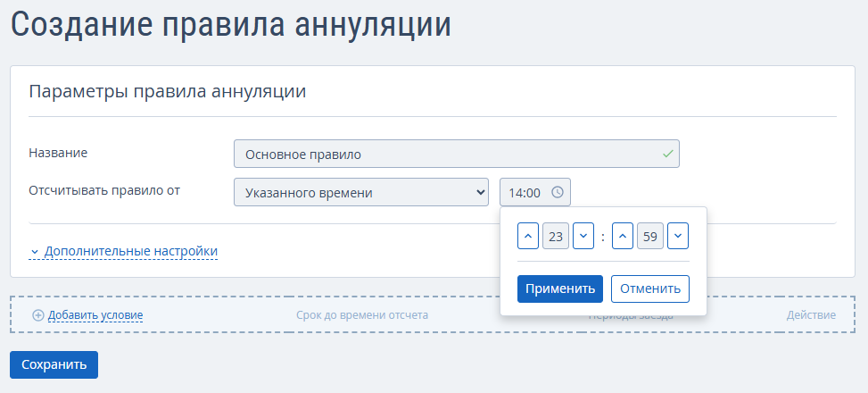Focus the name field containing Основное правило
The width and height of the screenshot is (868, 393).
[446, 154]
